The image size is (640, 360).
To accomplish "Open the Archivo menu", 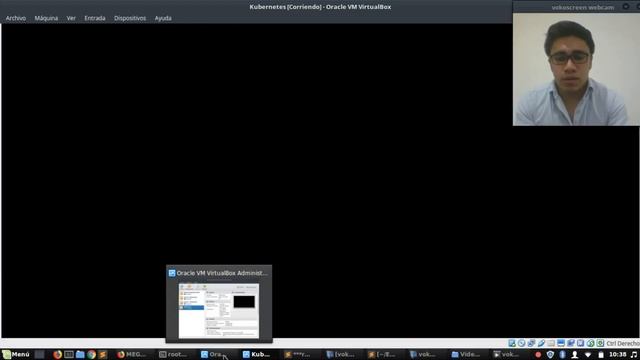I will pyautogui.click(x=16, y=18).
